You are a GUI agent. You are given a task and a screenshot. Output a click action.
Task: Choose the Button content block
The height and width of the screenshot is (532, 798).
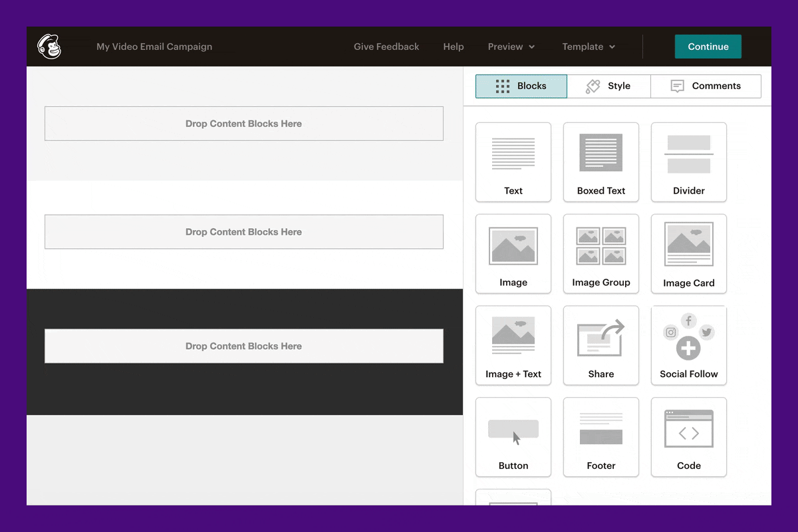coord(513,438)
